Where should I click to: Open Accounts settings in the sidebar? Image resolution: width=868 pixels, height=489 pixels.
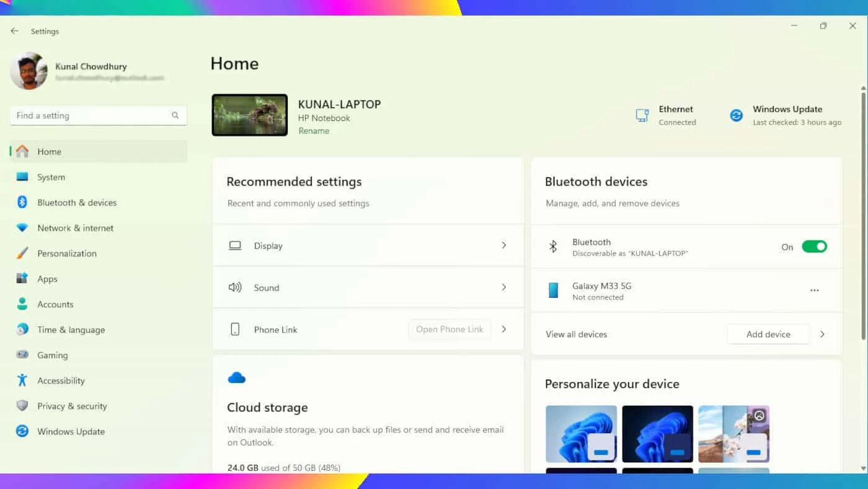pyautogui.click(x=99, y=304)
